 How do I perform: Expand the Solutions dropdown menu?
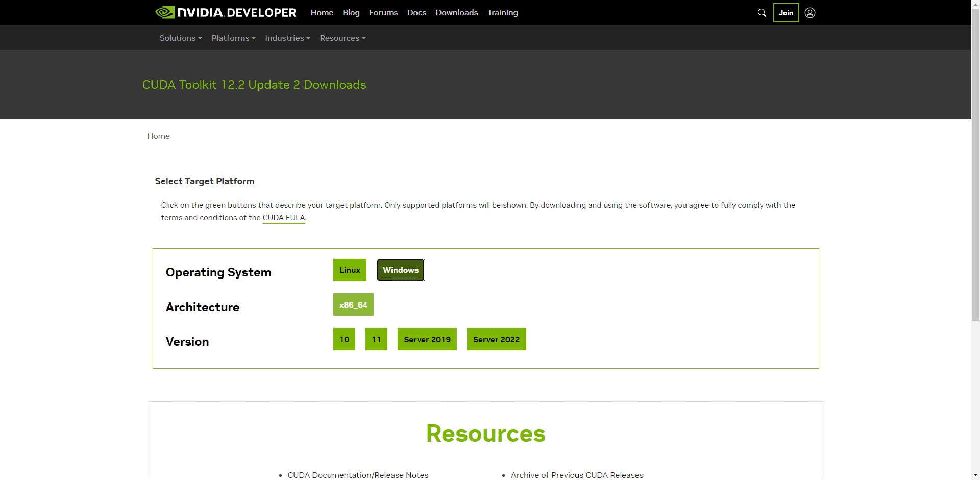coord(181,38)
